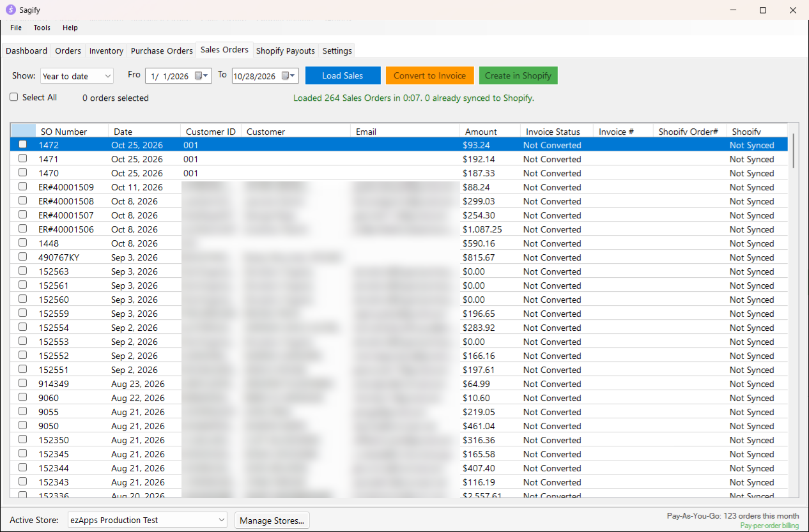This screenshot has width=809, height=532.
Task: Select the checkbox for order 490767KY
Action: pyautogui.click(x=22, y=257)
